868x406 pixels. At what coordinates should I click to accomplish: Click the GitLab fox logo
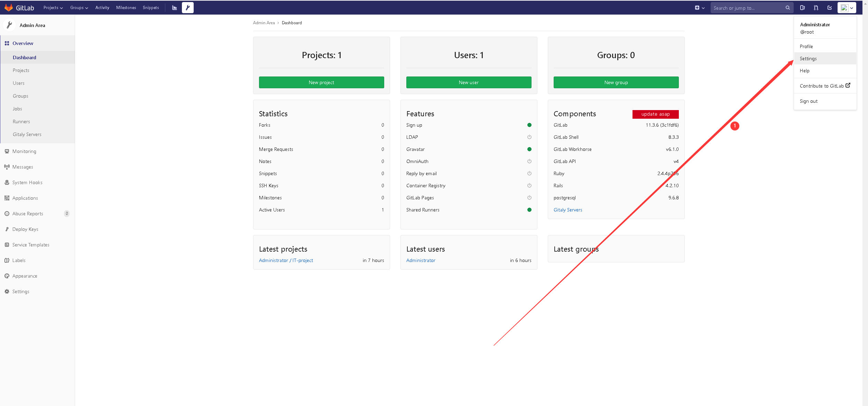click(9, 8)
